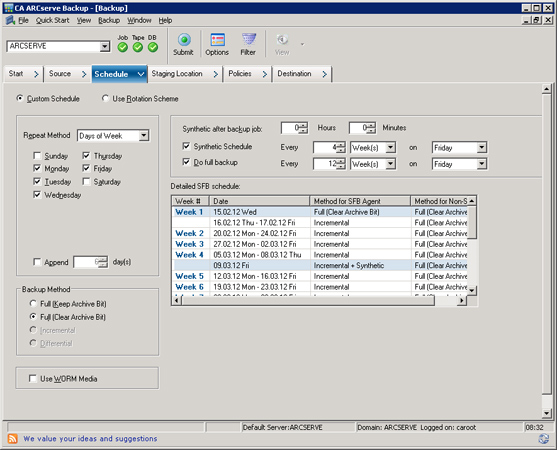Open the View menu
Screen dimensions: 557x450
click(84, 20)
